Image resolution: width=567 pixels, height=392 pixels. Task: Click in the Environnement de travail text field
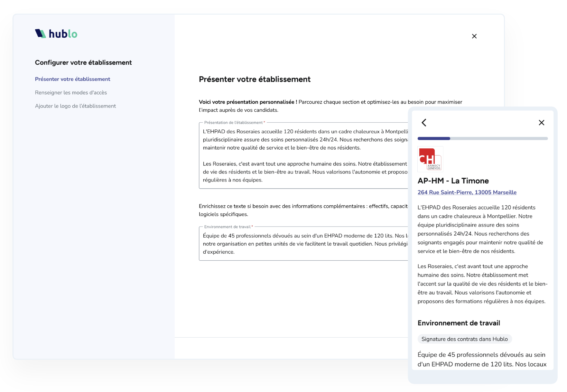[303, 244]
